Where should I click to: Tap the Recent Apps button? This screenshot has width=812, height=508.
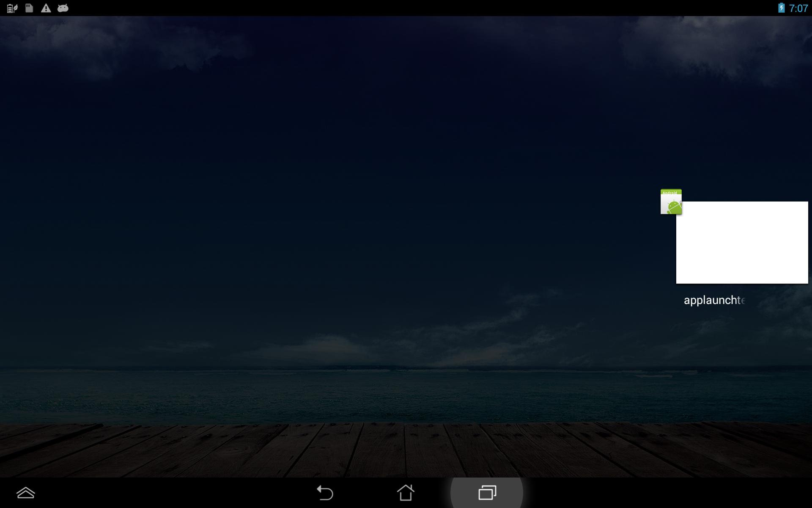(487, 492)
